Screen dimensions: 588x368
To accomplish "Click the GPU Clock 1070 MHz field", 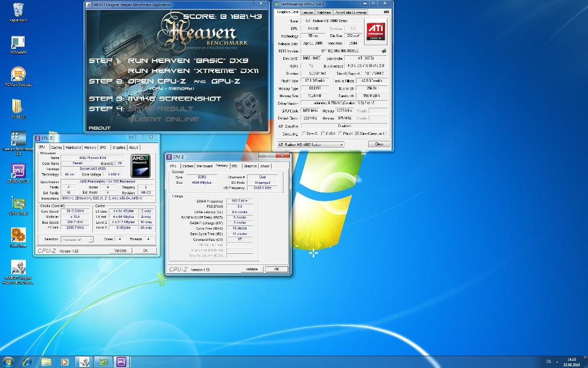I will [x=310, y=111].
